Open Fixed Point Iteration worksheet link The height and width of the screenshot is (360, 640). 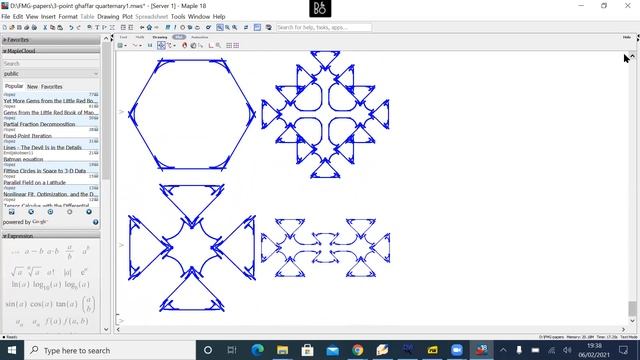28,136
